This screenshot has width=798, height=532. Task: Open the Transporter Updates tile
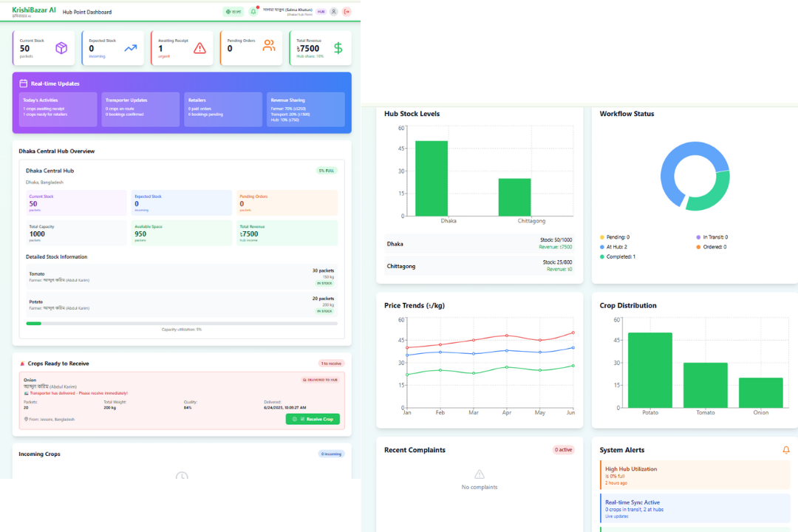[140, 109]
